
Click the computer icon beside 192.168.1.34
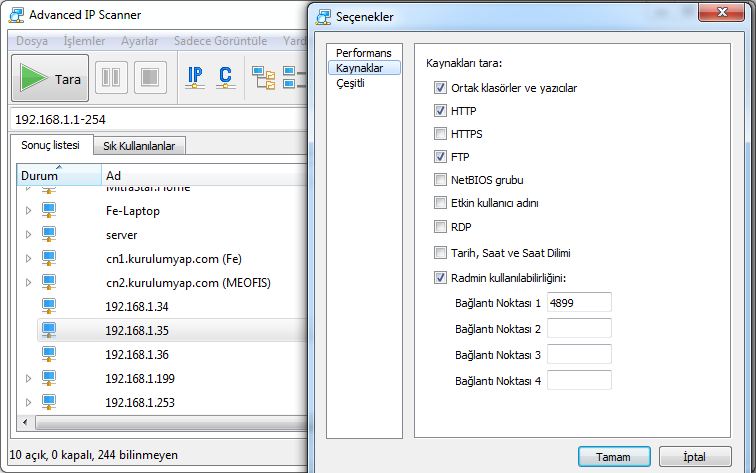pos(49,306)
